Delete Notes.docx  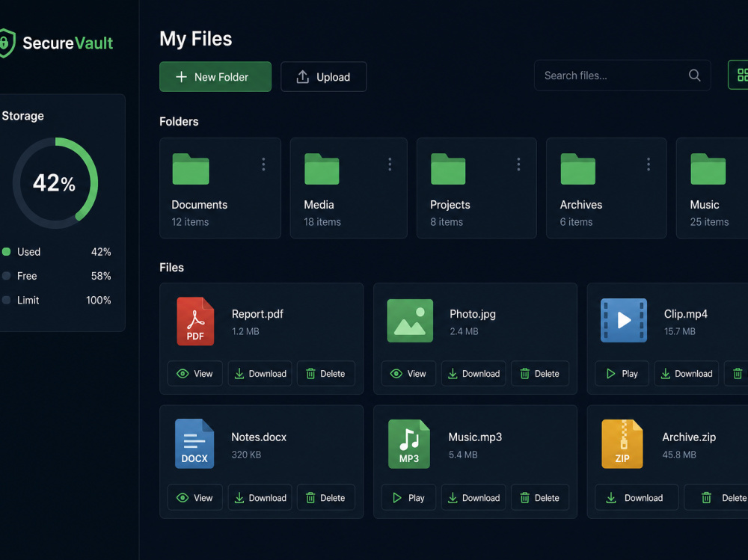point(326,497)
